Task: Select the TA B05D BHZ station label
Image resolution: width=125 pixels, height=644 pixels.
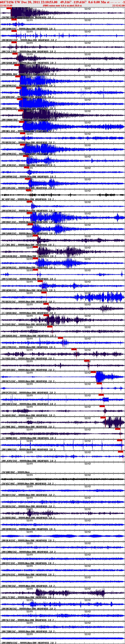Action: pos(9,518)
